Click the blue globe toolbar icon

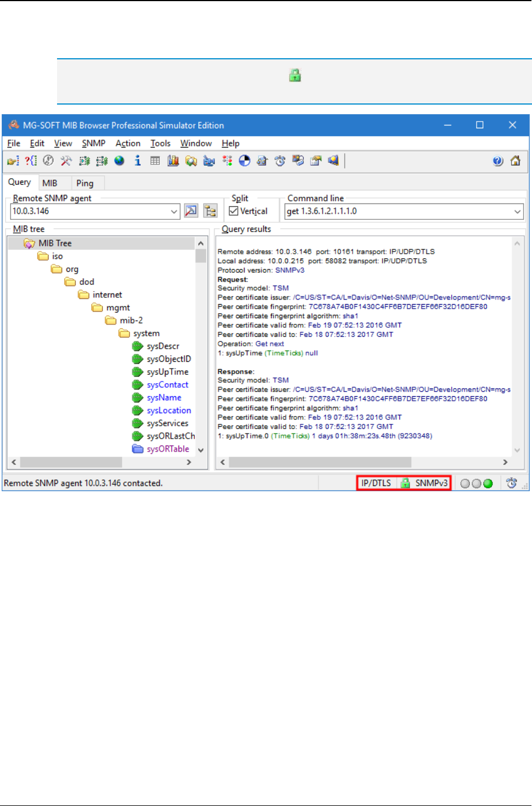pyautogui.click(x=119, y=161)
